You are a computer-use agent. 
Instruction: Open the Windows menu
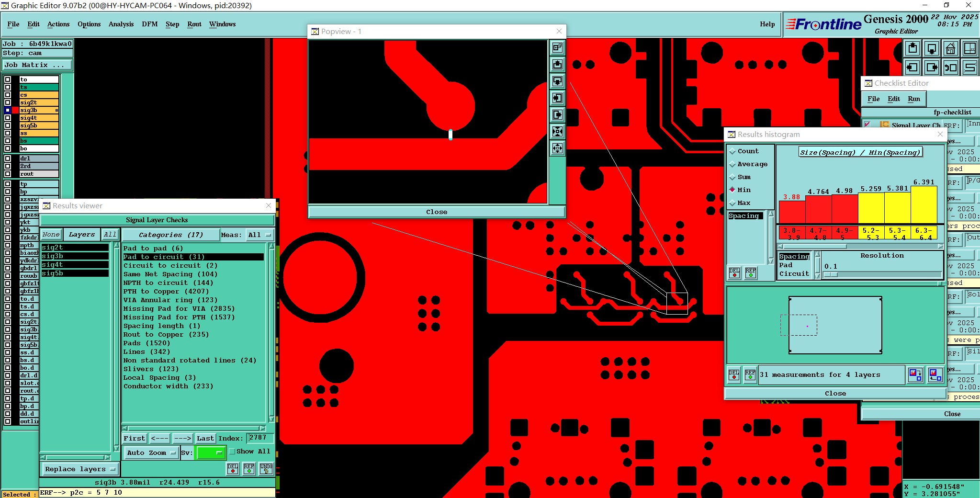(x=222, y=24)
